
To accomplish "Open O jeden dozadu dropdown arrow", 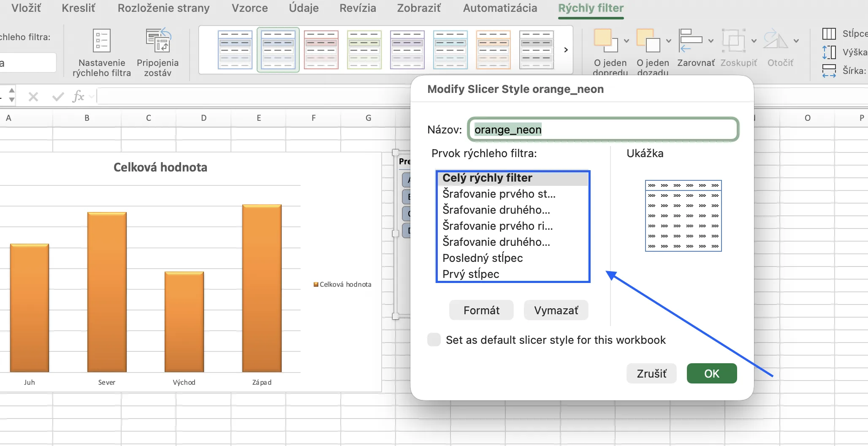I will tap(669, 41).
